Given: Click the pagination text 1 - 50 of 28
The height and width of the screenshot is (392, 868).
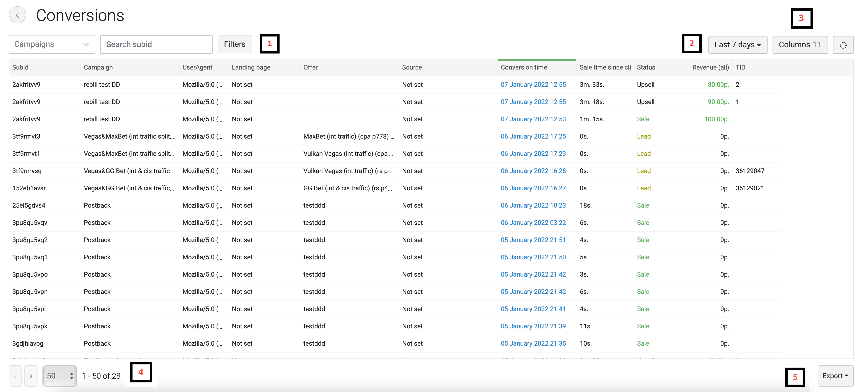Looking at the screenshot, I should tap(101, 376).
